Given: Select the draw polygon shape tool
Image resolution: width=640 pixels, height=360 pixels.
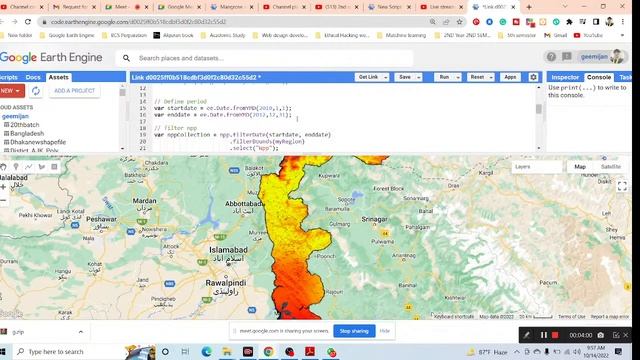Looking at the screenshot, I should point(41,167).
